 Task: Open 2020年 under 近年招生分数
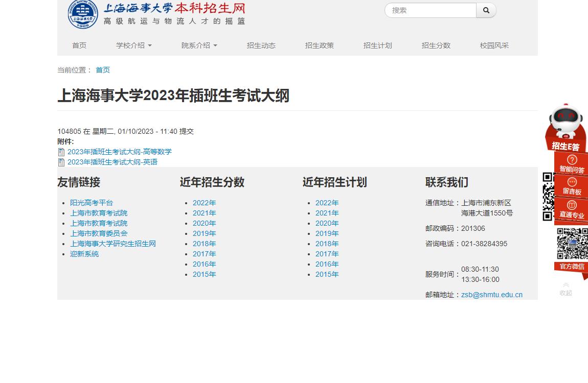click(205, 223)
